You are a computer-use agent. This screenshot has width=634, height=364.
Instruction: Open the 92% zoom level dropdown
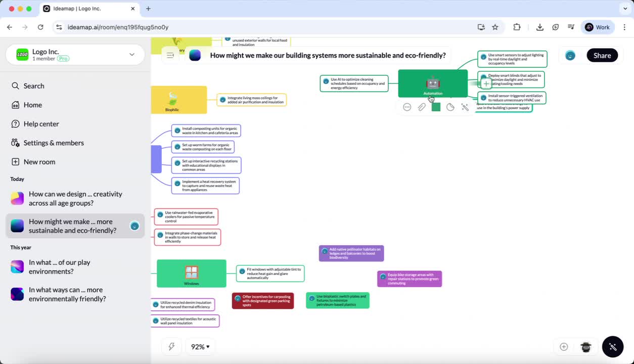click(200, 346)
